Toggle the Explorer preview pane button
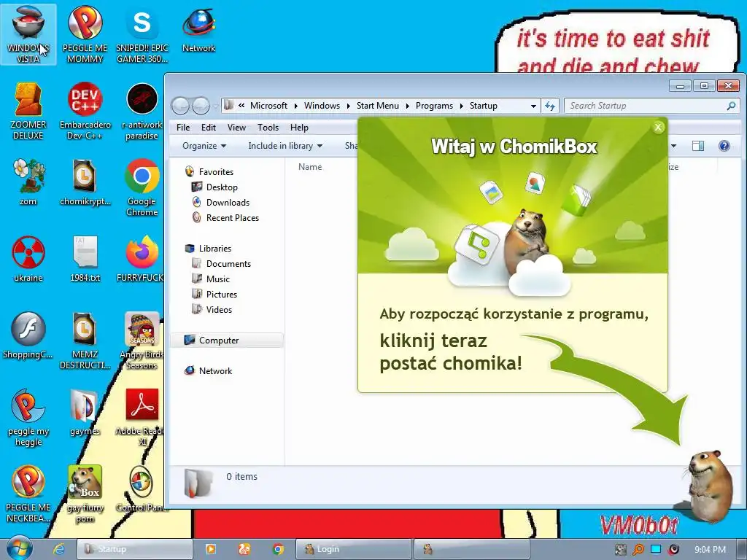The width and height of the screenshot is (747, 560). 698,146
